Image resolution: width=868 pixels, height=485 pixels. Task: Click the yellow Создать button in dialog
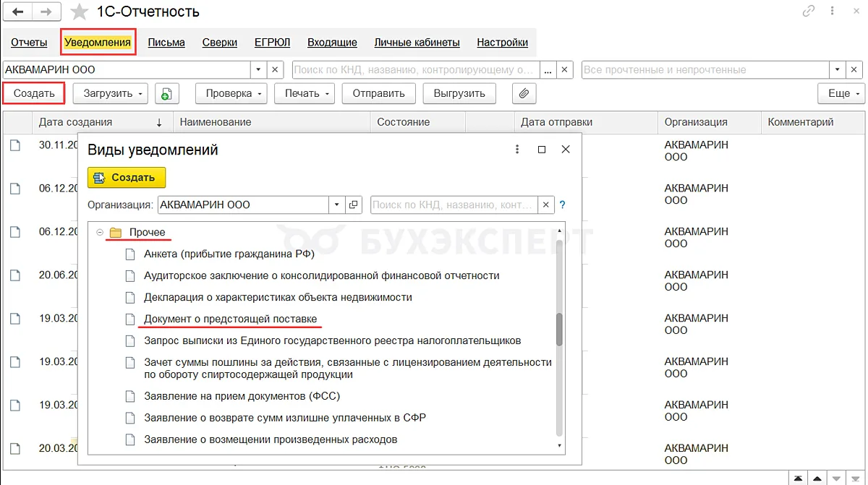(x=127, y=178)
